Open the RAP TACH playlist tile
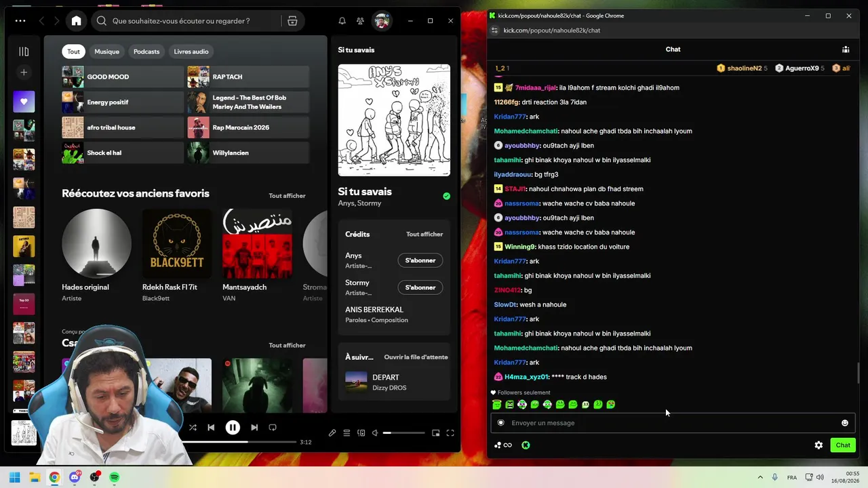This screenshot has height=488, width=868. 248,77
